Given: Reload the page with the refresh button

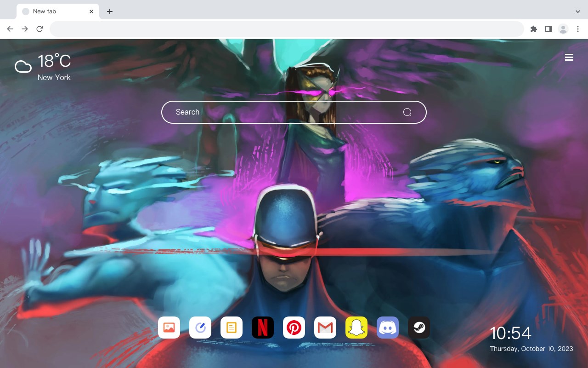Looking at the screenshot, I should [x=40, y=29].
